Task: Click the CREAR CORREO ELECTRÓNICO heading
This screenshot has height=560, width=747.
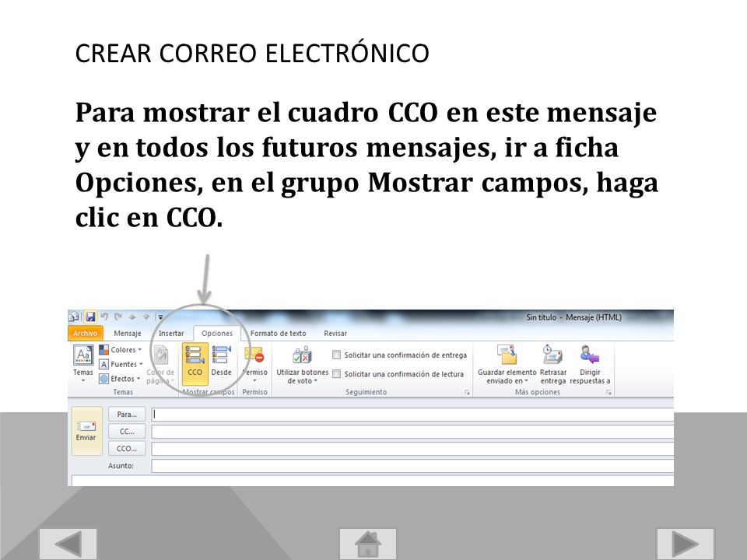Action: (x=252, y=53)
